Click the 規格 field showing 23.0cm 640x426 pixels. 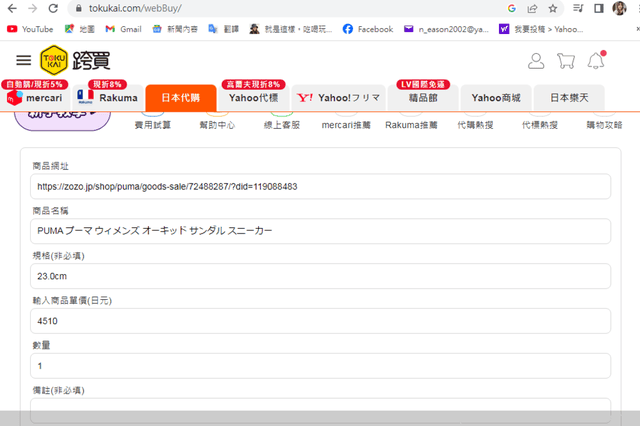(x=320, y=276)
